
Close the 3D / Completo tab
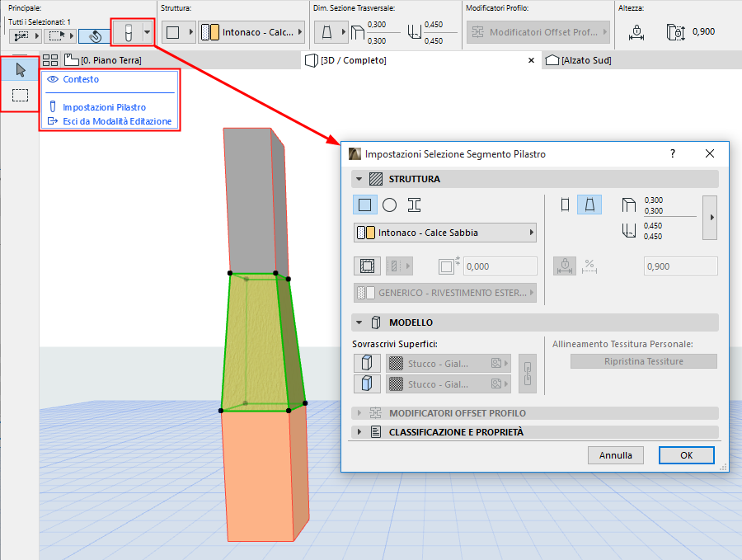point(532,60)
